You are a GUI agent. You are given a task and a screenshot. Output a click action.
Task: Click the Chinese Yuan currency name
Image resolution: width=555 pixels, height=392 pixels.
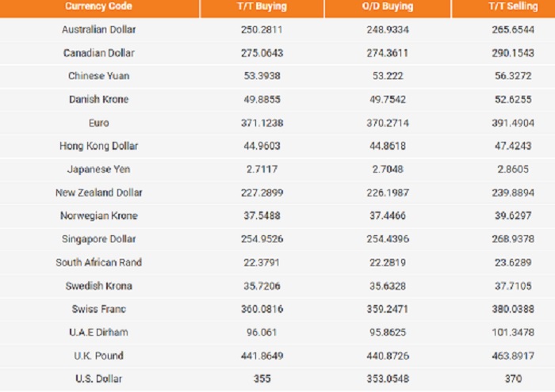click(x=99, y=76)
